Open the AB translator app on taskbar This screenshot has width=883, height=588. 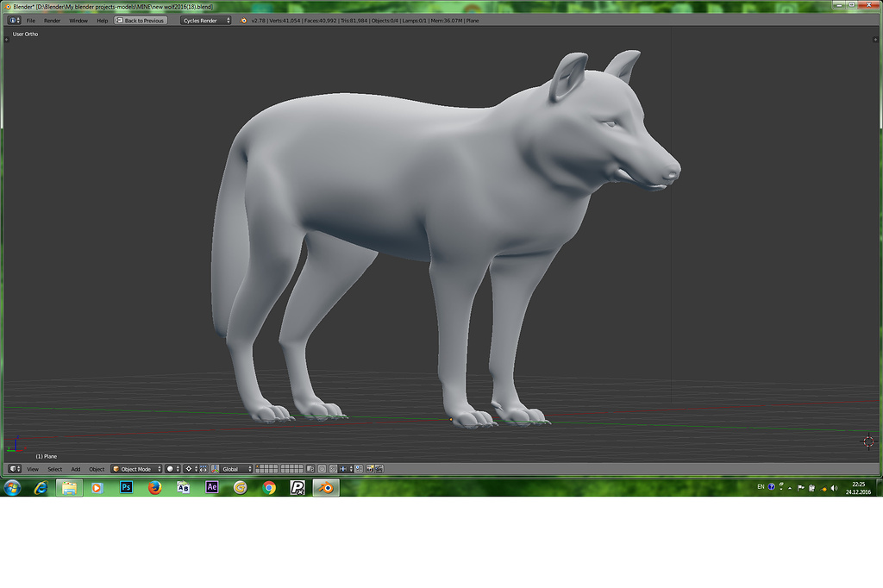183,487
